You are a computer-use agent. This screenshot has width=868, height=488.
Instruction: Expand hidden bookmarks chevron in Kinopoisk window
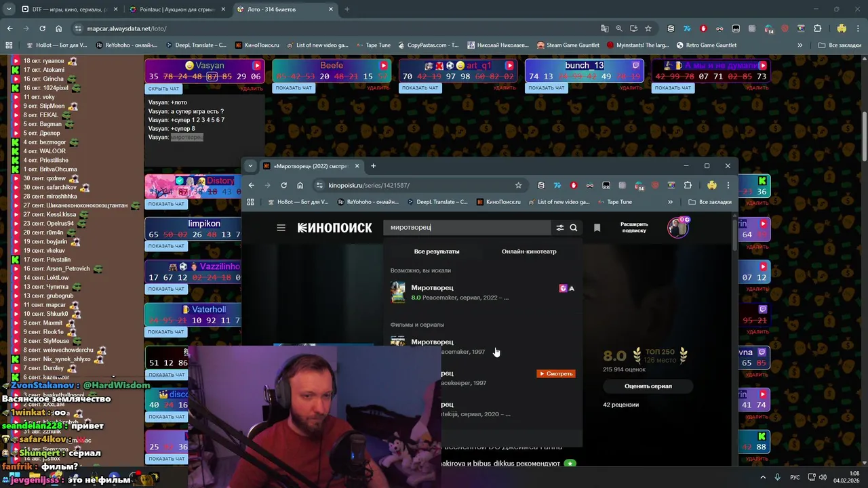[x=670, y=202]
